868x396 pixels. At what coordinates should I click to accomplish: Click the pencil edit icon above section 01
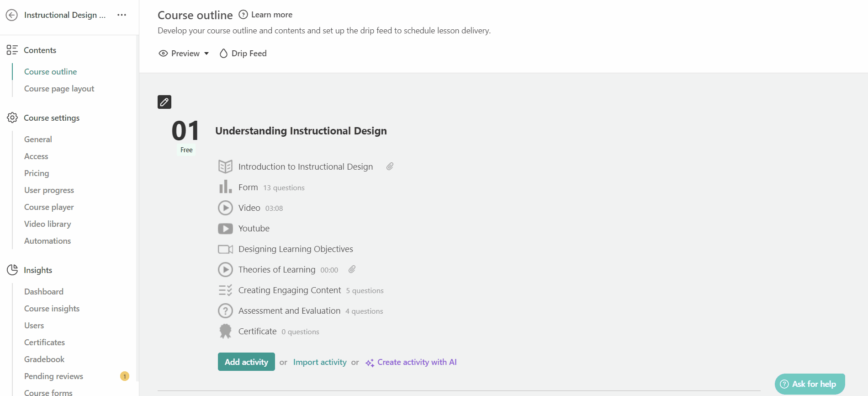tap(164, 102)
